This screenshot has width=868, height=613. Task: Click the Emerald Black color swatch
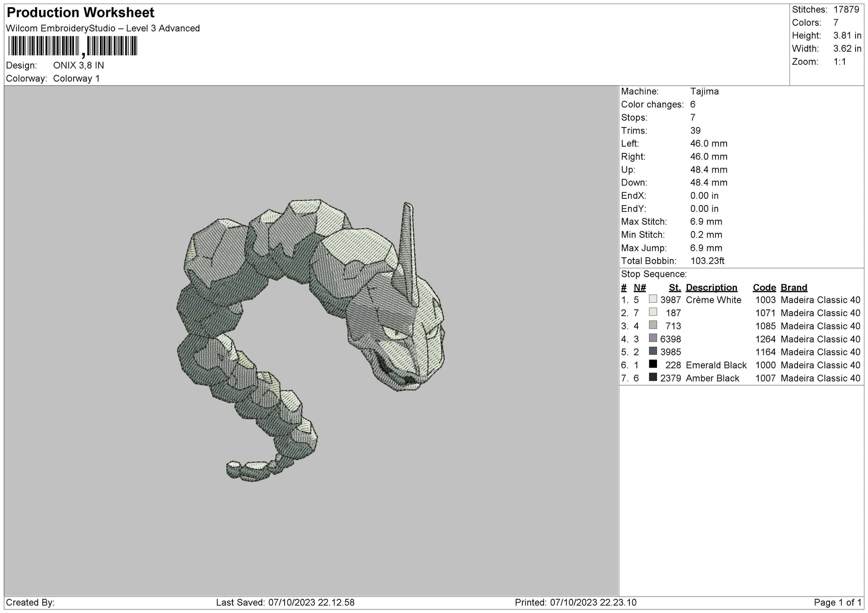pos(653,365)
